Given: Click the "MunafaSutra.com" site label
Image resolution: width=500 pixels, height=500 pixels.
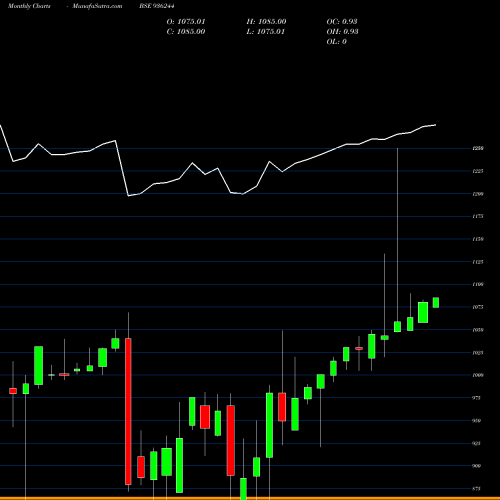Looking at the screenshot, I should [x=97, y=6].
